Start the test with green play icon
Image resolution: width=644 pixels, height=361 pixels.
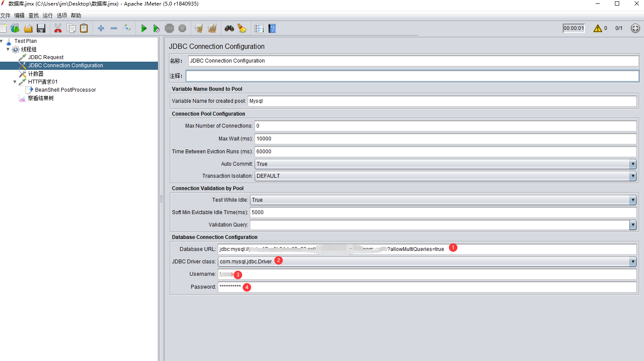(x=144, y=28)
